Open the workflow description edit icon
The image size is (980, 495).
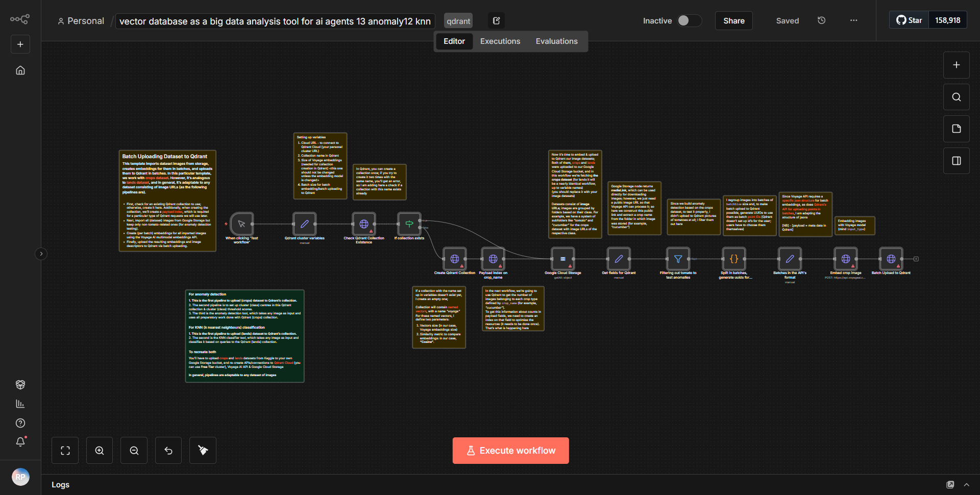496,21
